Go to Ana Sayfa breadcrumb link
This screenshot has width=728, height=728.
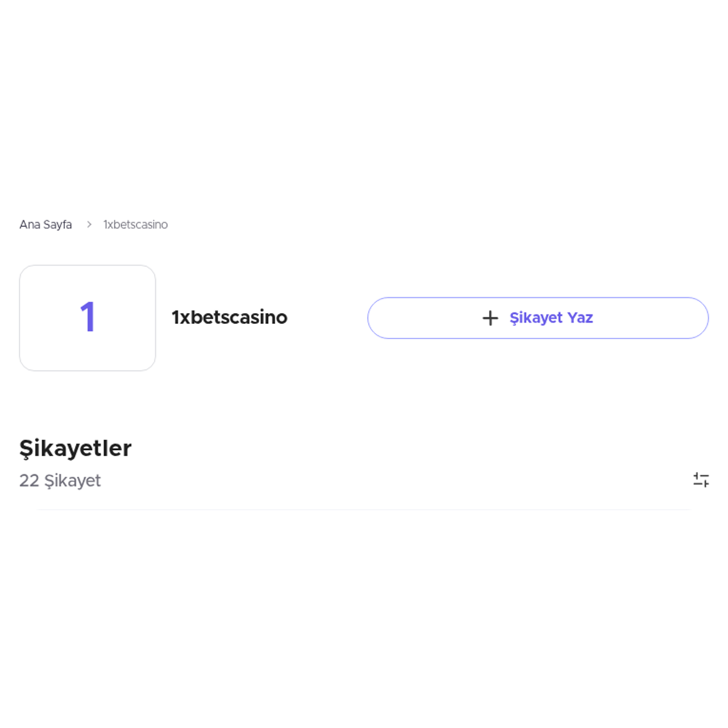(45, 224)
